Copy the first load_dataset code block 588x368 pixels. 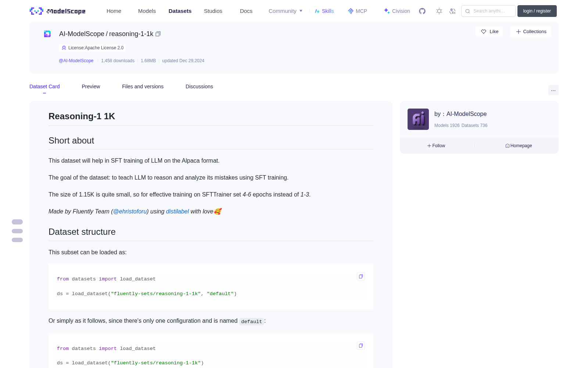361,276
